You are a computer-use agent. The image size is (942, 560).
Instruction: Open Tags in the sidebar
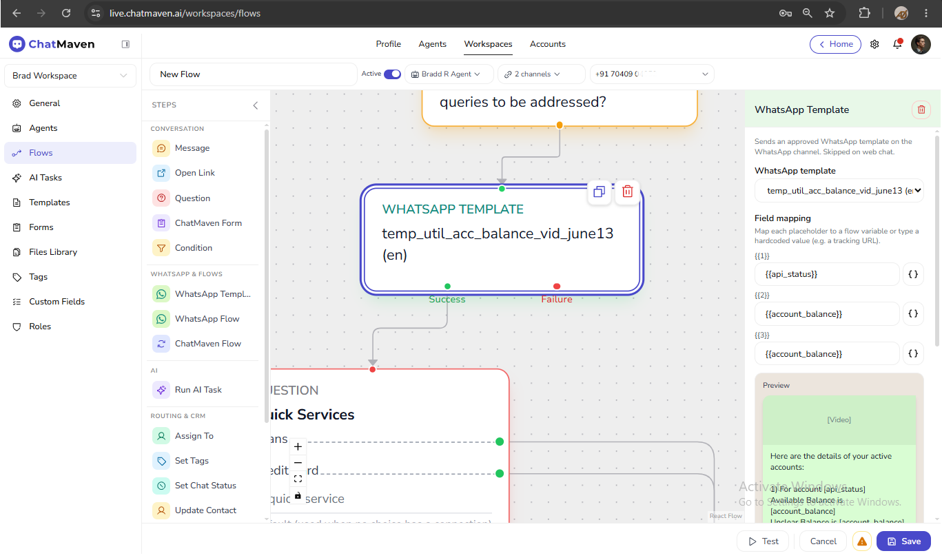tap(70, 277)
